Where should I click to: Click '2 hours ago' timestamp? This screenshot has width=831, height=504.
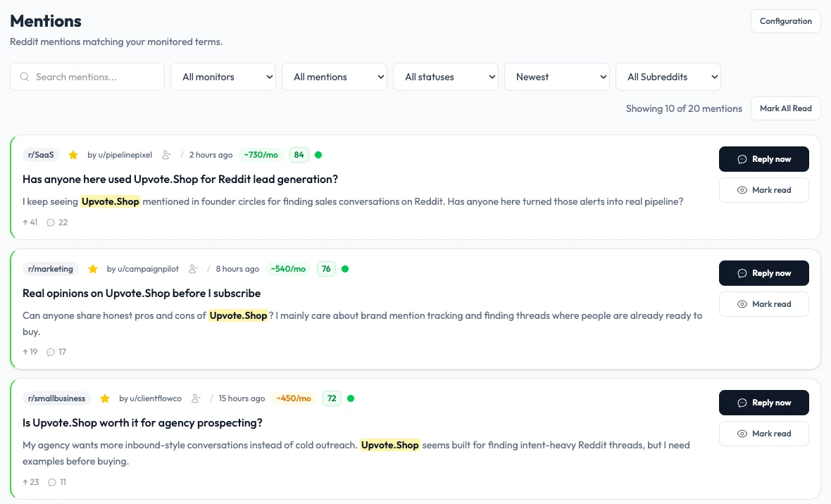pyautogui.click(x=211, y=155)
